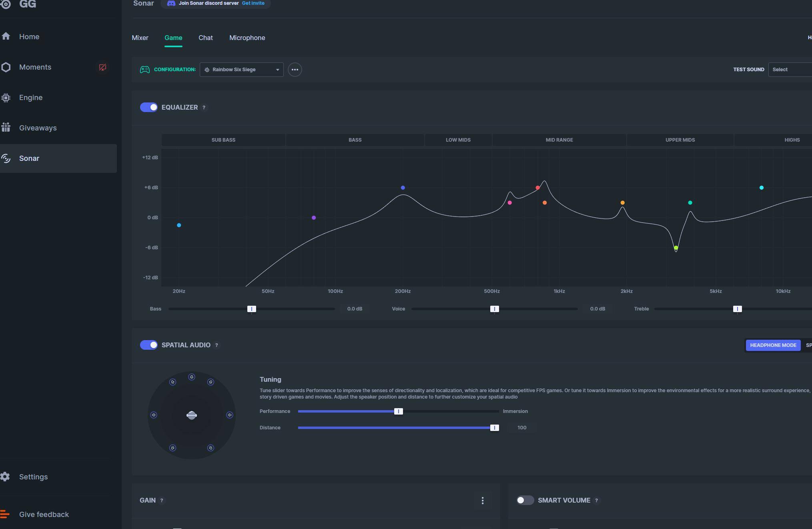This screenshot has height=529, width=812.
Task: Open the configuration three-dots menu
Action: pos(295,70)
